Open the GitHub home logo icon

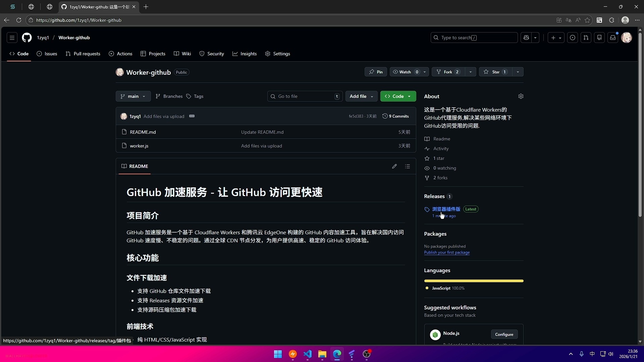point(27,38)
